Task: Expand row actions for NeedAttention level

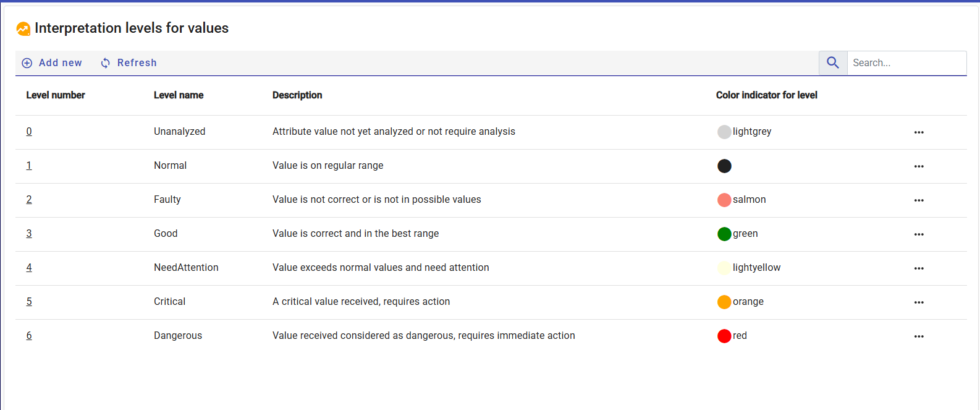Action: (x=919, y=268)
